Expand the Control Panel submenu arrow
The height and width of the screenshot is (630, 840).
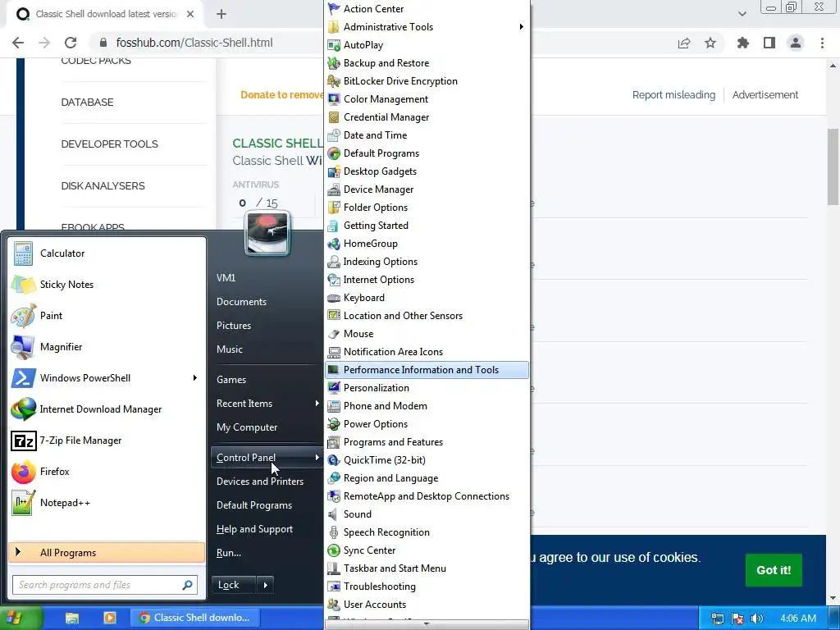click(317, 458)
